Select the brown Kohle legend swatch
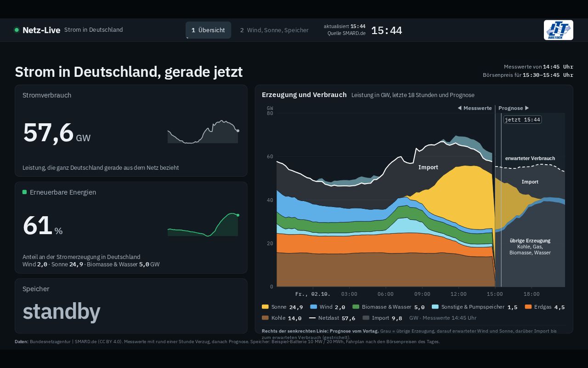Screen dimensions: 588x368 [265, 318]
